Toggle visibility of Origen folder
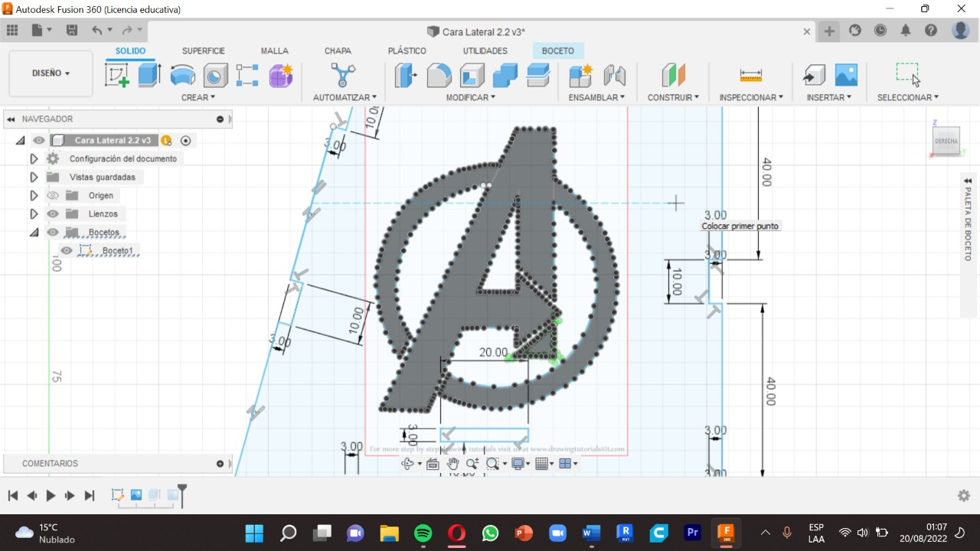The image size is (980, 551). [x=53, y=196]
